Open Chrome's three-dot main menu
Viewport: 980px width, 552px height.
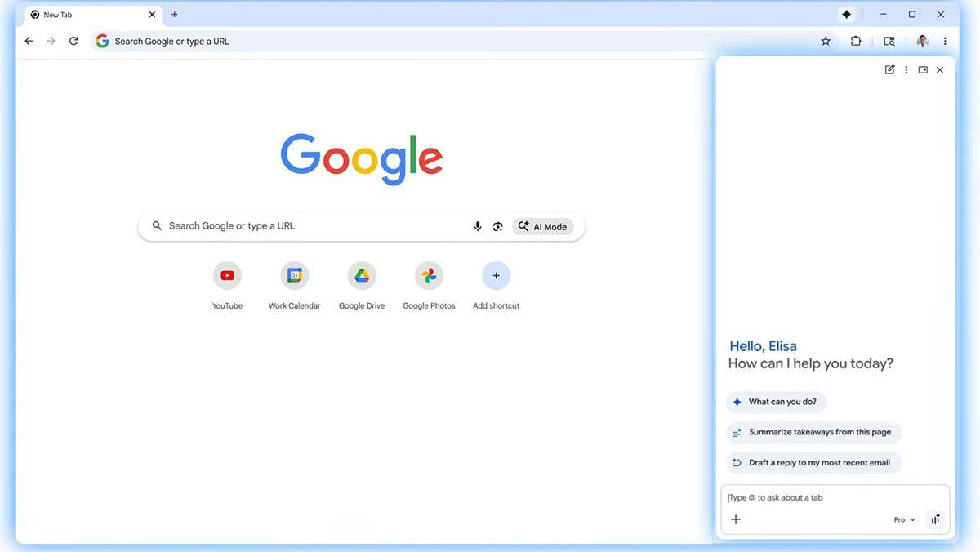(x=945, y=40)
